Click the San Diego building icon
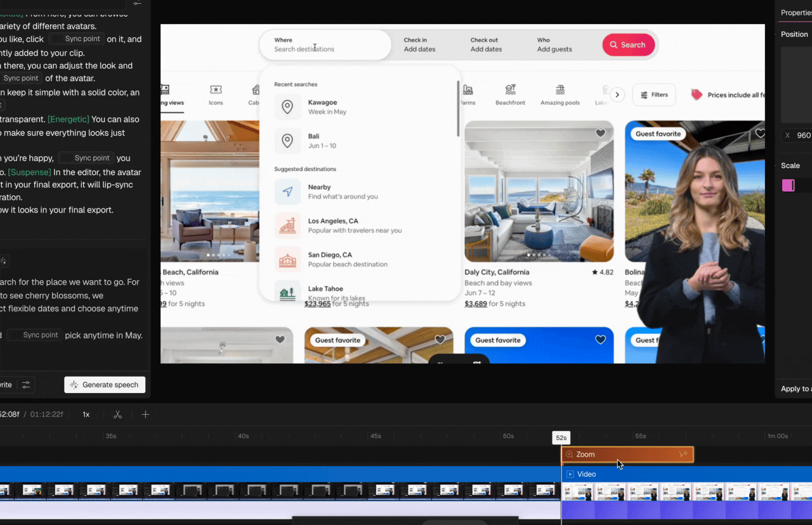The width and height of the screenshot is (812, 525). click(287, 259)
